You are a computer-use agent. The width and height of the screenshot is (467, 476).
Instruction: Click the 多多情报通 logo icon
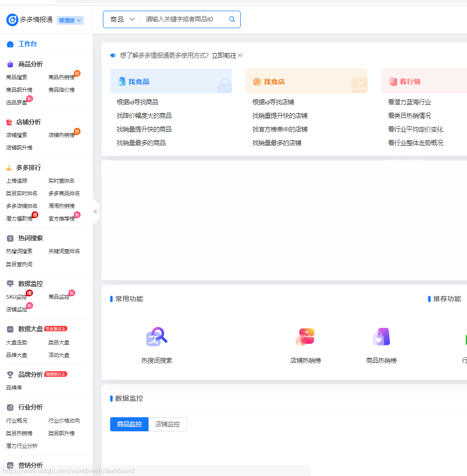click(x=12, y=20)
